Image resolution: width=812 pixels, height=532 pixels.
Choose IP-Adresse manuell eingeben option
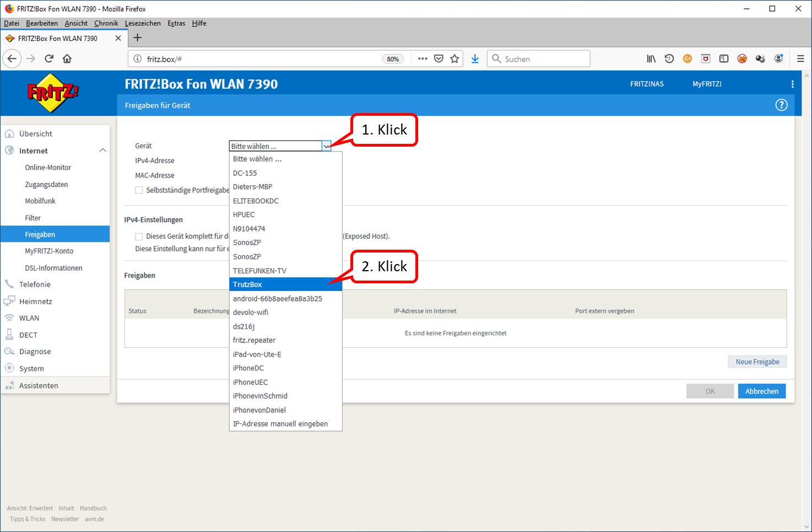coord(286,424)
